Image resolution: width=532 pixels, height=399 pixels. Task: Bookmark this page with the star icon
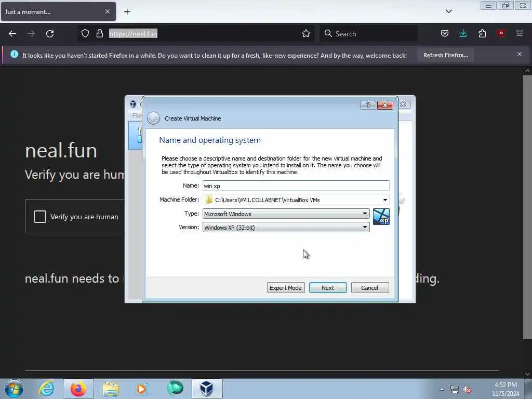(x=306, y=33)
